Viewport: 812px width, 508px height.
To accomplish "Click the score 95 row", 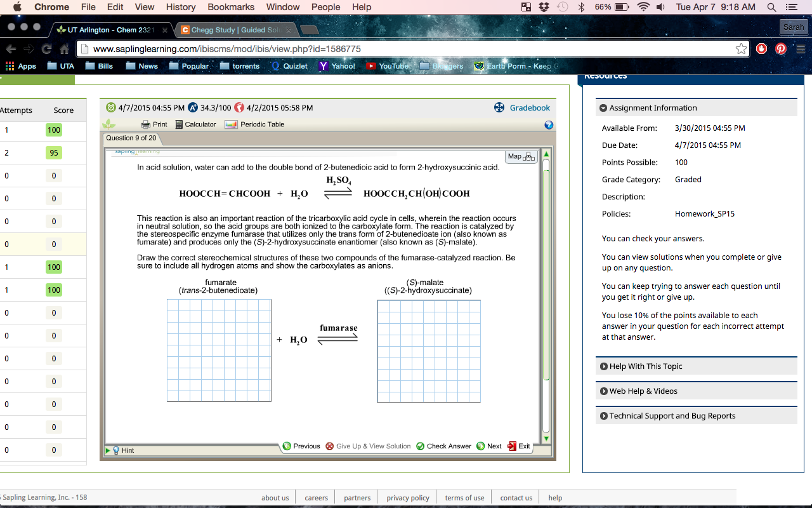I will click(x=43, y=153).
